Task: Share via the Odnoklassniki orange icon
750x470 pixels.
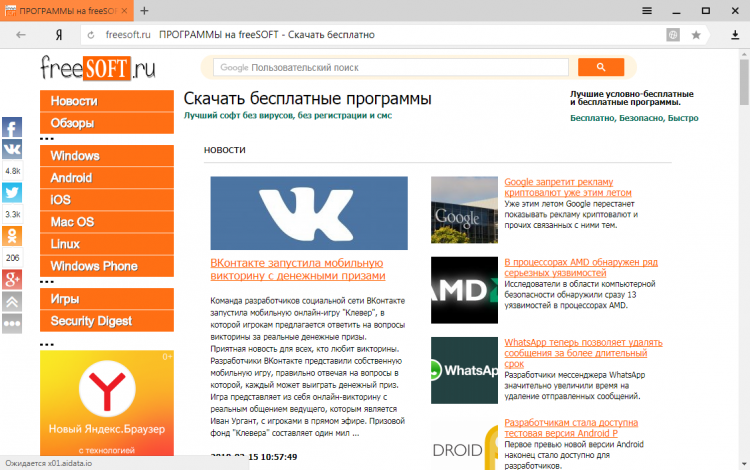Action: (x=12, y=236)
